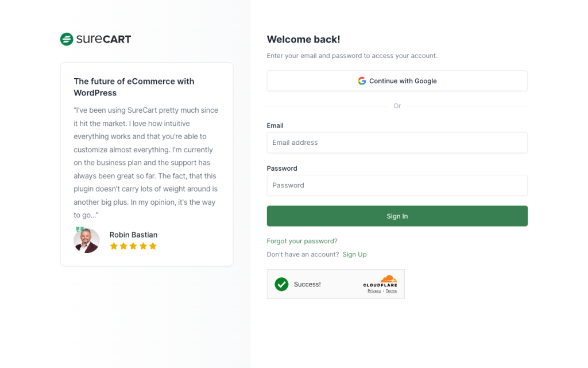Focus the Password input field
This screenshot has height=368, width=588.
pyautogui.click(x=397, y=185)
